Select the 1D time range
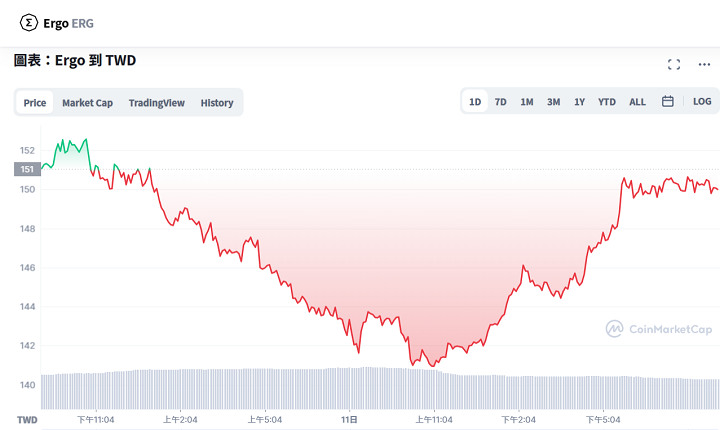Viewport: 720px width, 430px height. click(475, 102)
